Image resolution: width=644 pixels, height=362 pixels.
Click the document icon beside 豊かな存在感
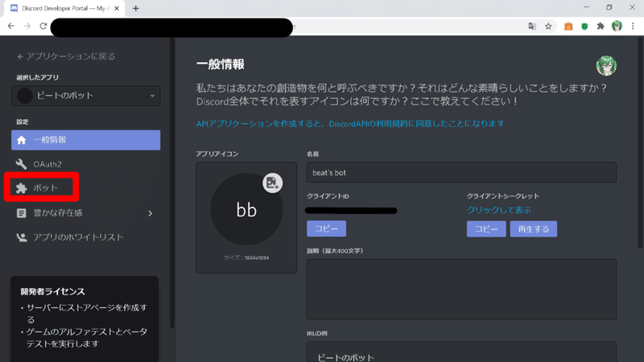22,213
